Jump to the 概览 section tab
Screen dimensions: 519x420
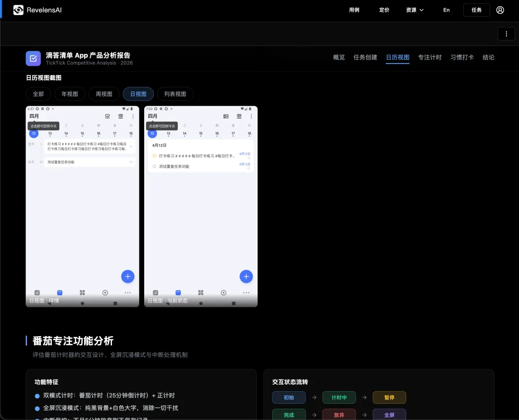coord(339,57)
